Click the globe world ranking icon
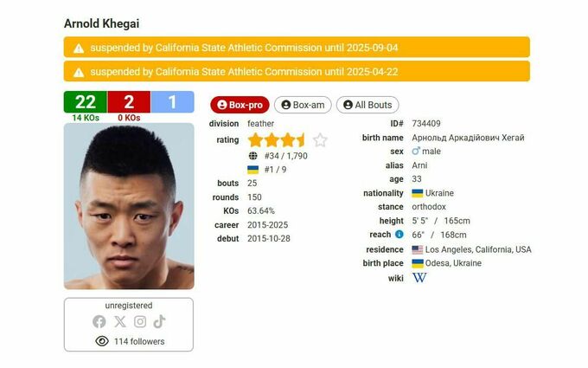The height and width of the screenshot is (368, 588). pos(253,156)
